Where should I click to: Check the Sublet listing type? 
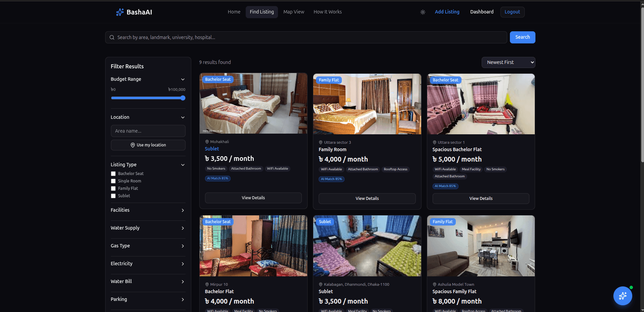pyautogui.click(x=113, y=196)
